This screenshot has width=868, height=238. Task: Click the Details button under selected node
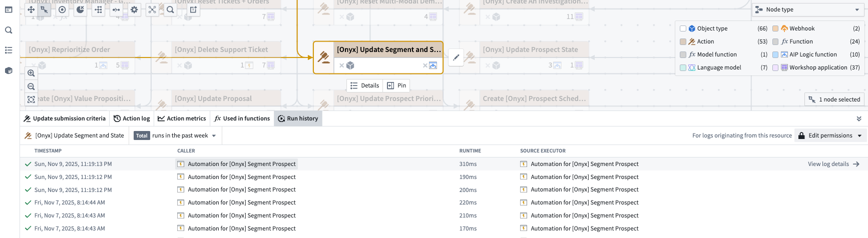point(364,85)
